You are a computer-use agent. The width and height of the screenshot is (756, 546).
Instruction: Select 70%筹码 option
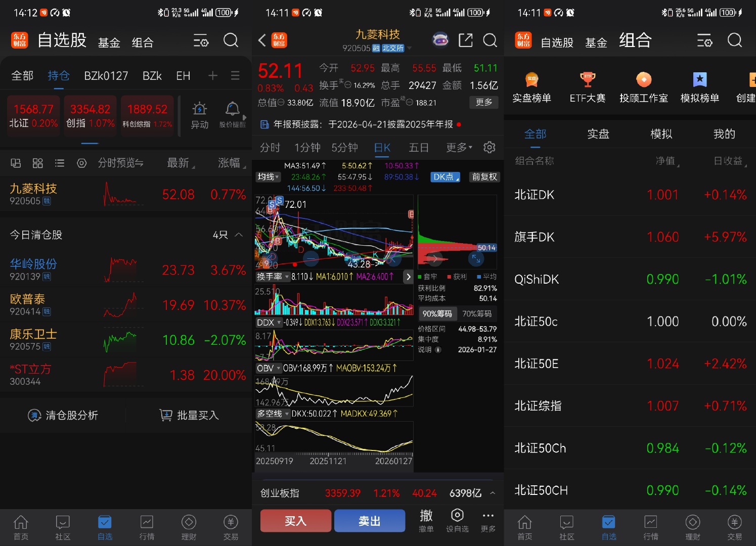pyautogui.click(x=477, y=313)
